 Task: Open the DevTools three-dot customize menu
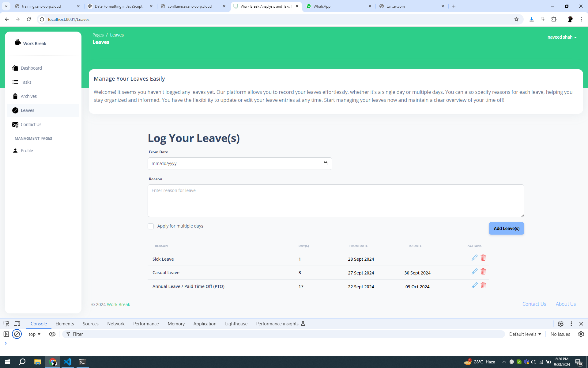(571, 324)
